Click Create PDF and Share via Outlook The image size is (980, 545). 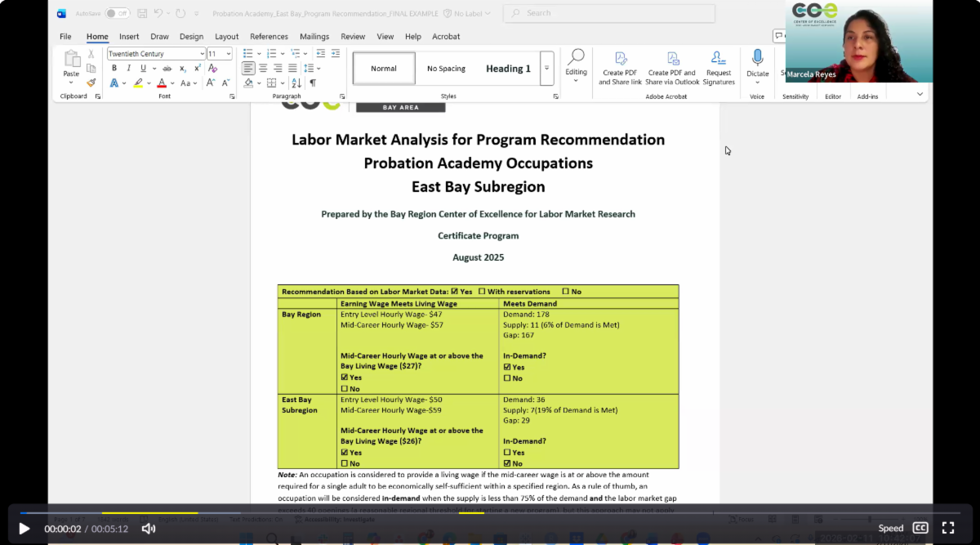(x=672, y=67)
